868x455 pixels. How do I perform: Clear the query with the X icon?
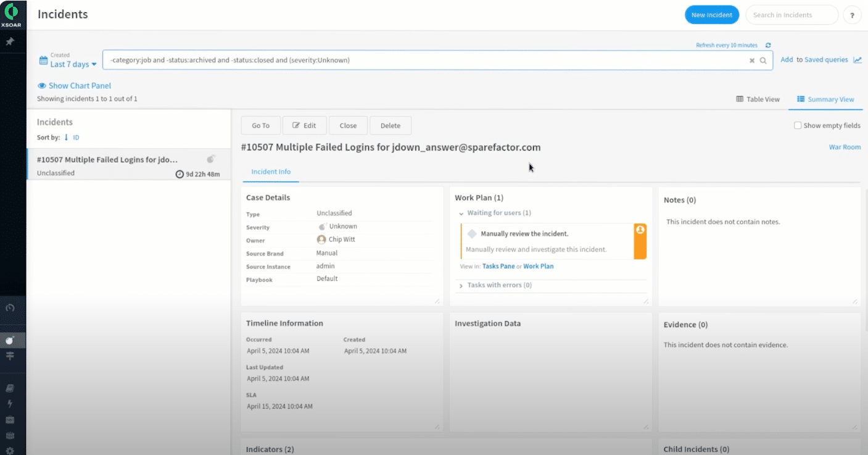(x=752, y=61)
